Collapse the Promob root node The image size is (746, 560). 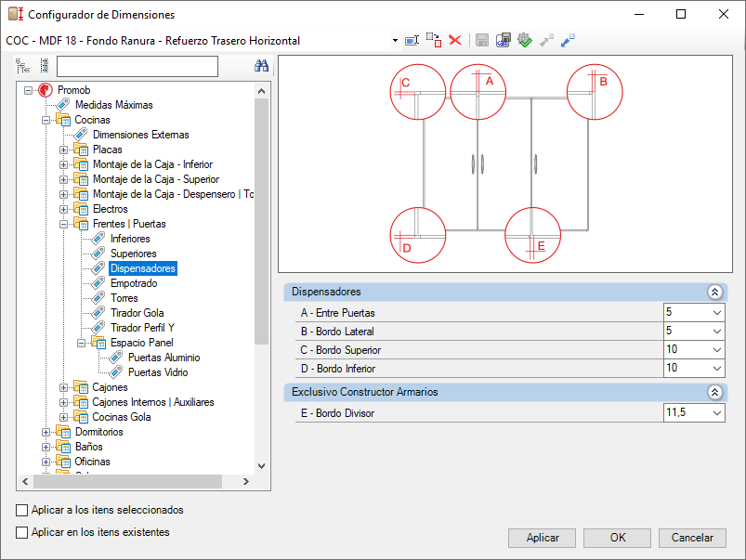tap(28, 90)
